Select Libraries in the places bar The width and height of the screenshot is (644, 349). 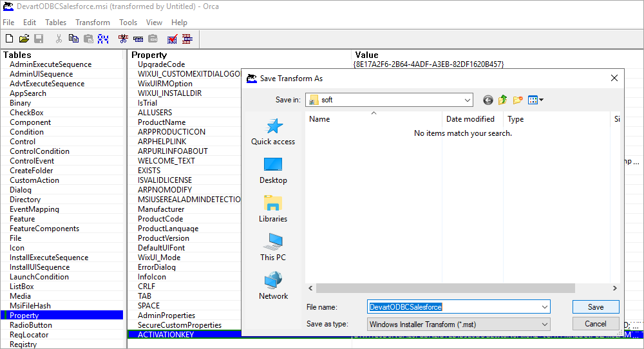[273, 209]
